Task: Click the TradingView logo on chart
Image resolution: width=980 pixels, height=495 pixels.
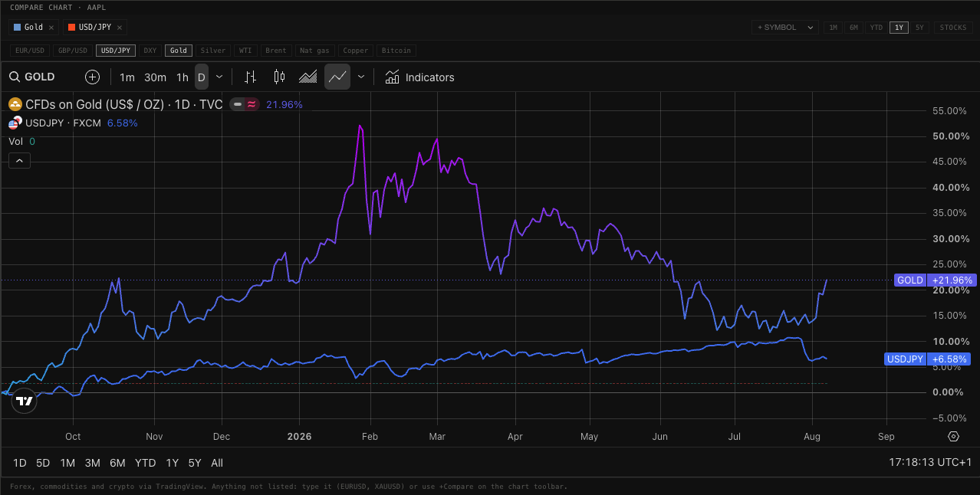Action: [25, 401]
